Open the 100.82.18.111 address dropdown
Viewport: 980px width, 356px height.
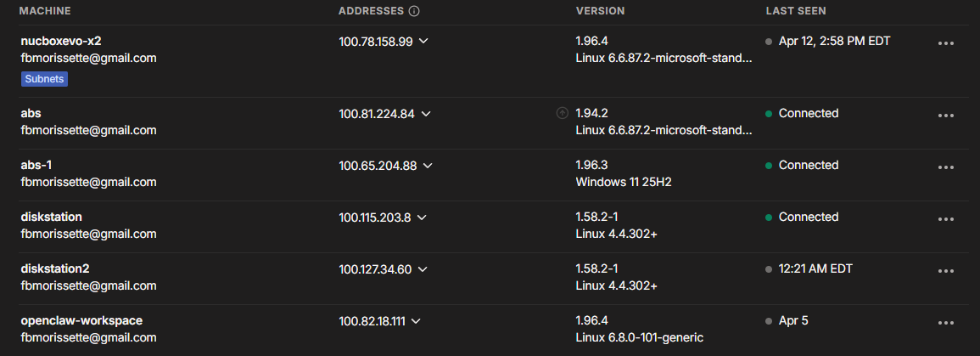point(417,321)
